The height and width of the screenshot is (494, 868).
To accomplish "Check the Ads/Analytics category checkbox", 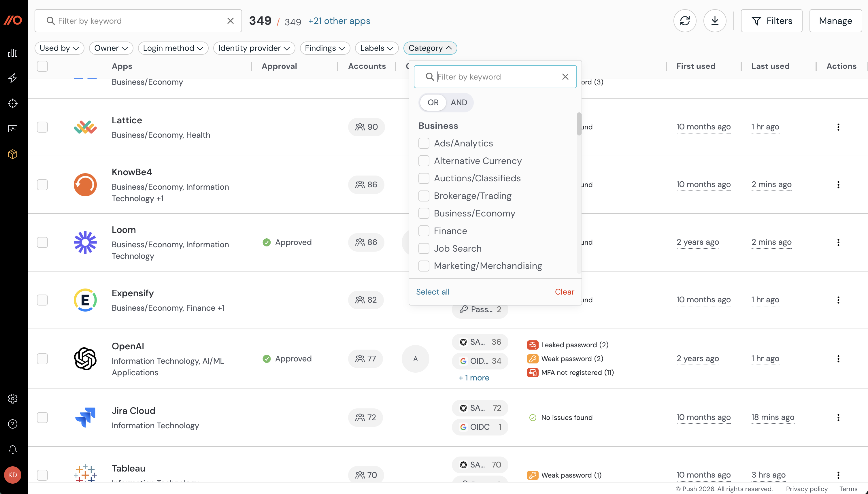I will pyautogui.click(x=424, y=143).
